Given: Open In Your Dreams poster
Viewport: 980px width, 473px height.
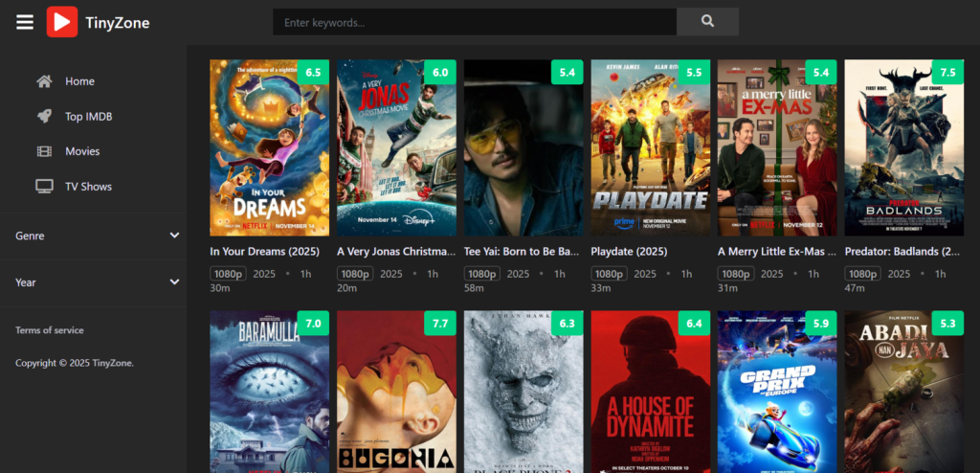Looking at the screenshot, I should click(x=269, y=147).
